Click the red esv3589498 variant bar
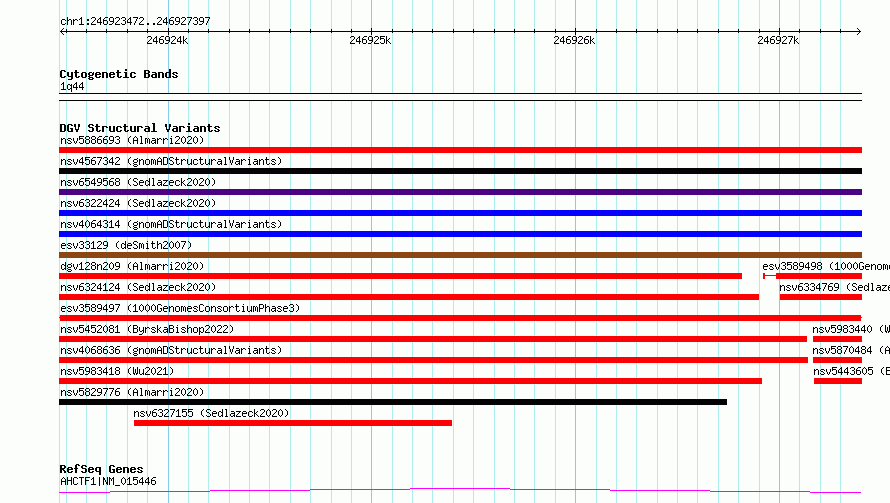This screenshot has height=503, width=890. point(812,276)
